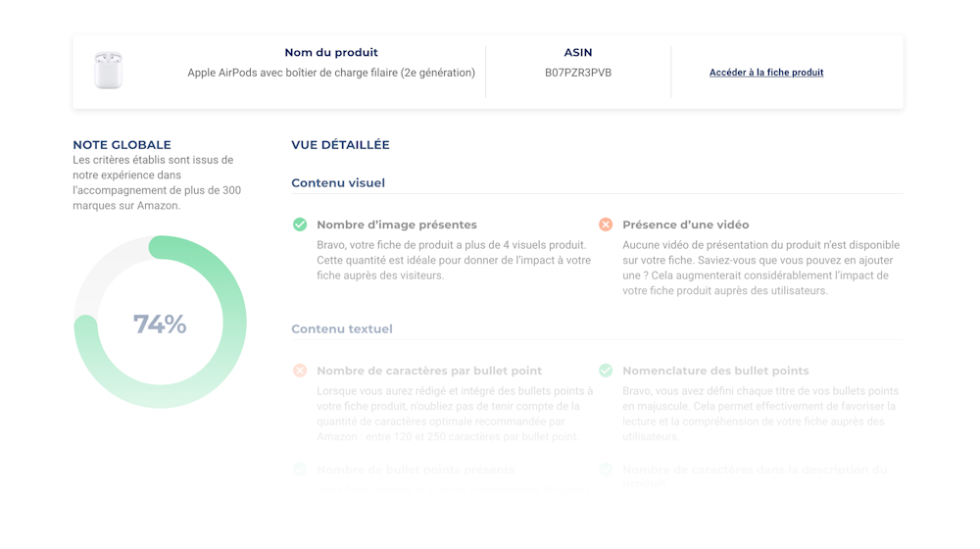Viewport: 980px width, 549px height.
Task: Click "Nombre de caractères par bullet point" title
Action: 429,371
